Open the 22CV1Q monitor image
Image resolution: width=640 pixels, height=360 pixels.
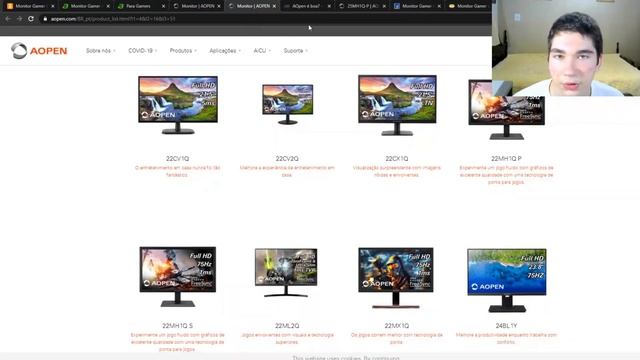pos(178,105)
